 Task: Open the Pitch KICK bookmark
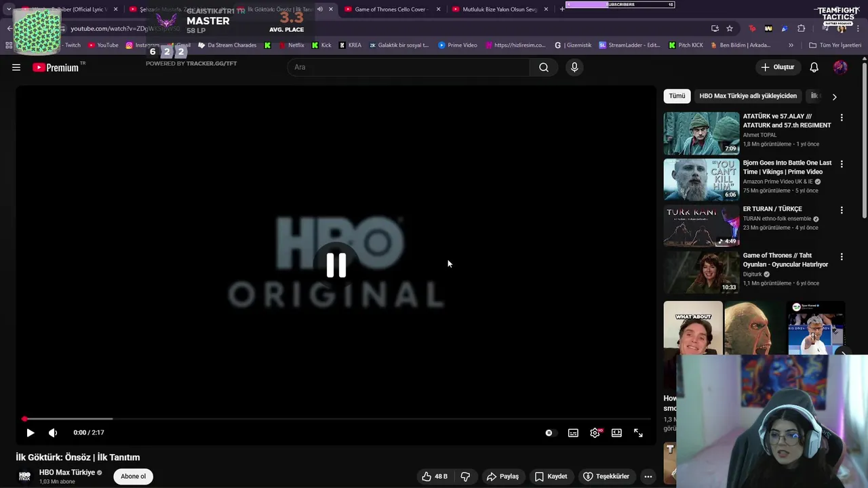(686, 45)
